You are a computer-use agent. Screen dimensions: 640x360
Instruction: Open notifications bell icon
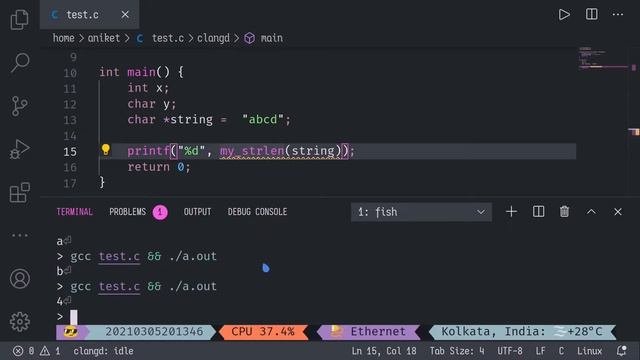(621, 351)
